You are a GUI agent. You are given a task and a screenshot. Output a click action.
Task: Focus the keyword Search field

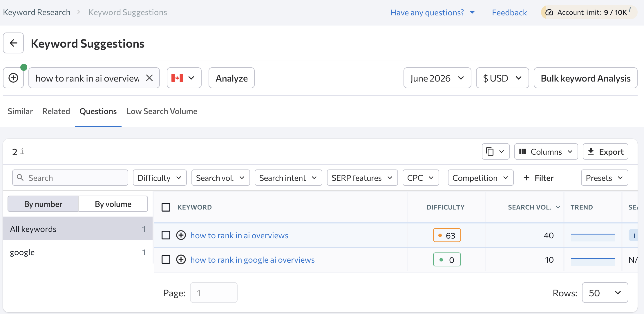[x=70, y=178]
